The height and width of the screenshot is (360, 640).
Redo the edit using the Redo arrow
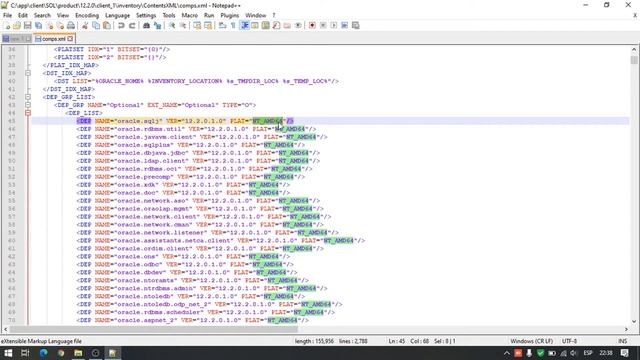tap(132, 25)
